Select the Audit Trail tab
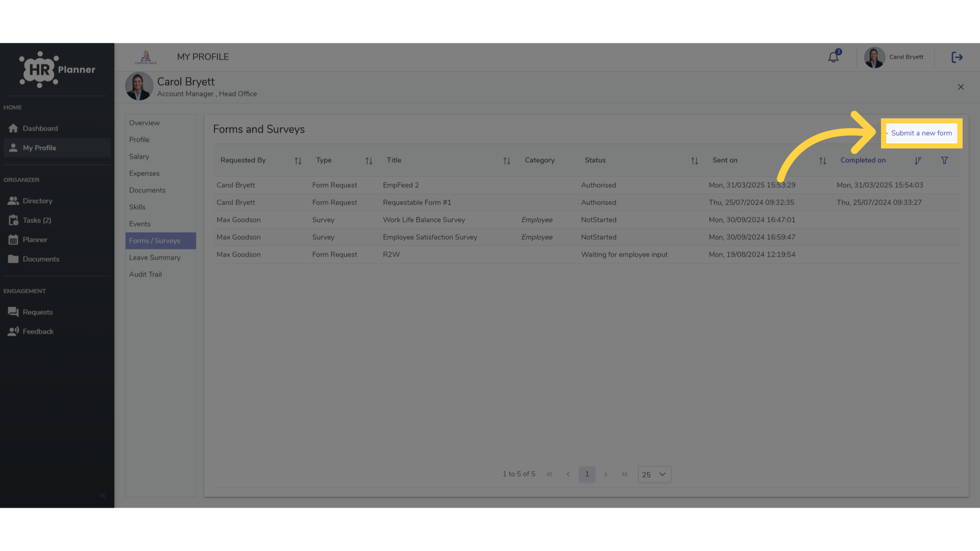 (161, 274)
